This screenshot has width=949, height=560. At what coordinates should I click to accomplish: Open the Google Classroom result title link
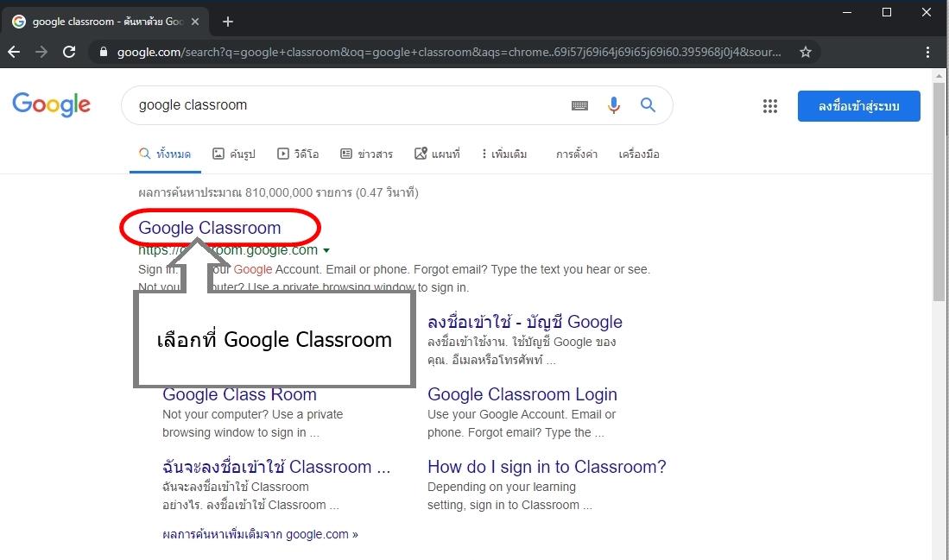tap(210, 228)
